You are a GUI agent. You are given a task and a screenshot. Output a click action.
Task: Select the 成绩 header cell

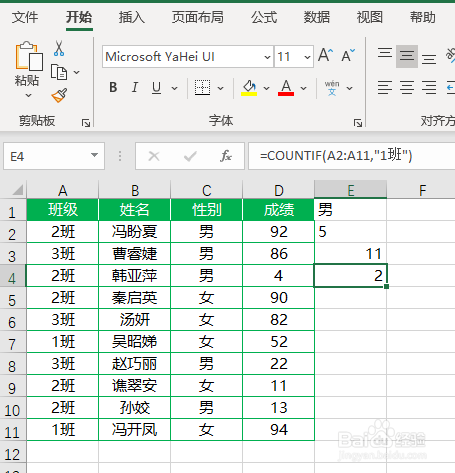tap(279, 210)
